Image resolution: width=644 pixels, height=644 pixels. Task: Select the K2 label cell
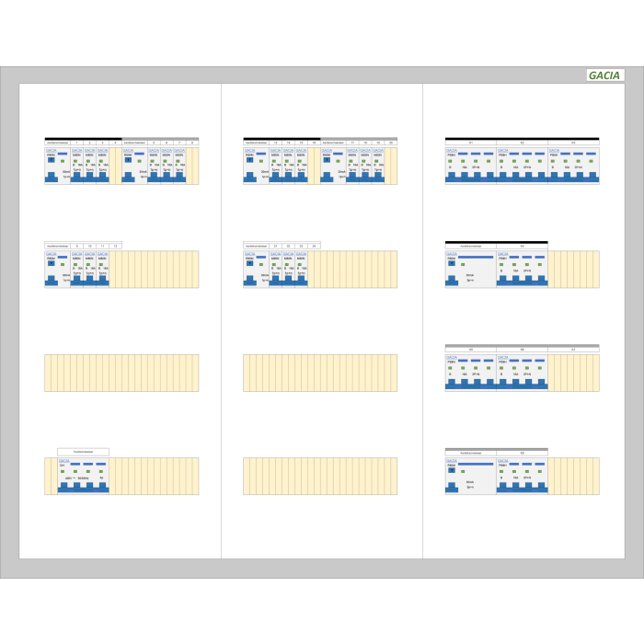pos(522,144)
